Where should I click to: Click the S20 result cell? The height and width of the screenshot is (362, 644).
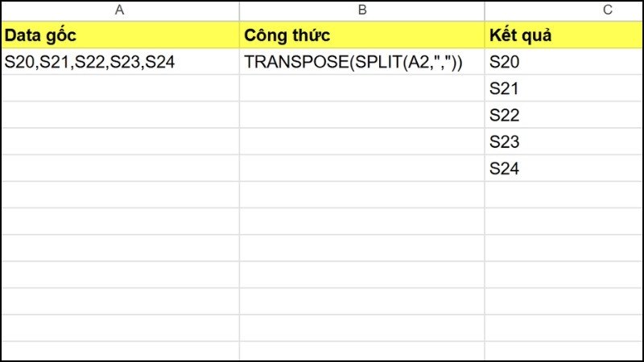click(563, 62)
